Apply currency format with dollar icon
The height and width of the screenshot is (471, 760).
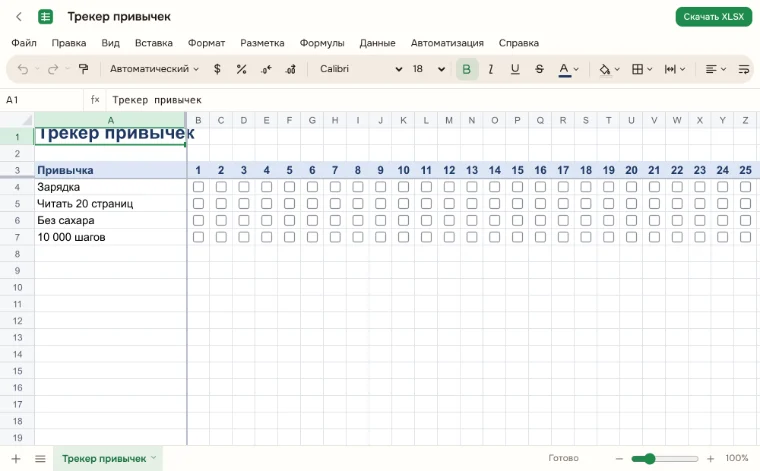click(217, 69)
